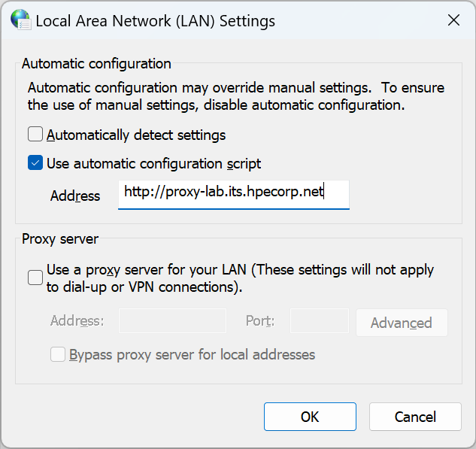Click the Address label in Proxy server section

pyautogui.click(x=77, y=321)
